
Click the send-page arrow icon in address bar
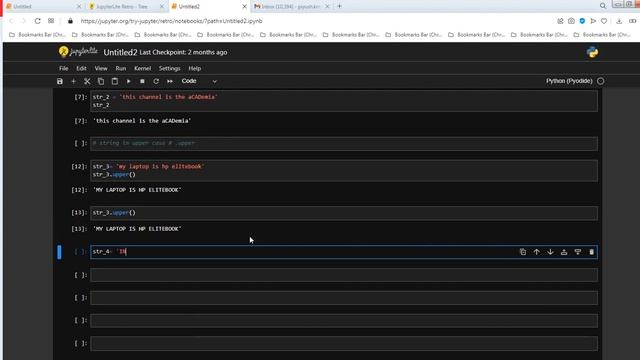point(593,21)
